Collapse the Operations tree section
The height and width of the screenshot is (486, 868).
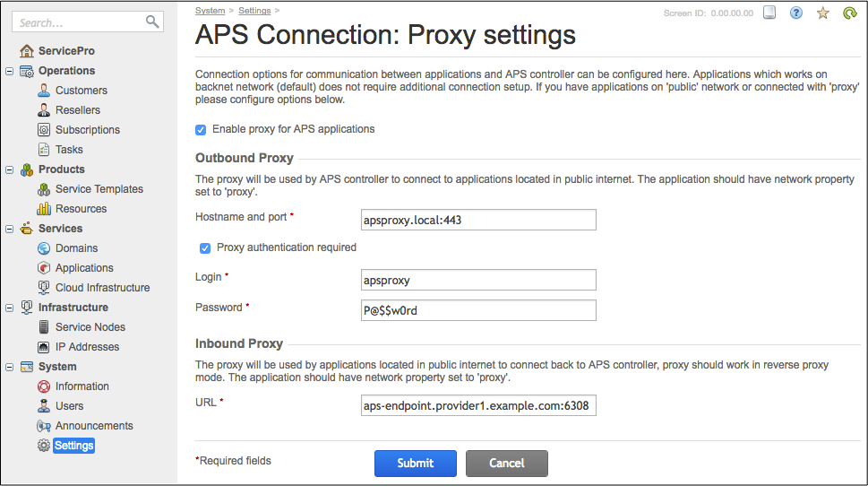(10, 71)
